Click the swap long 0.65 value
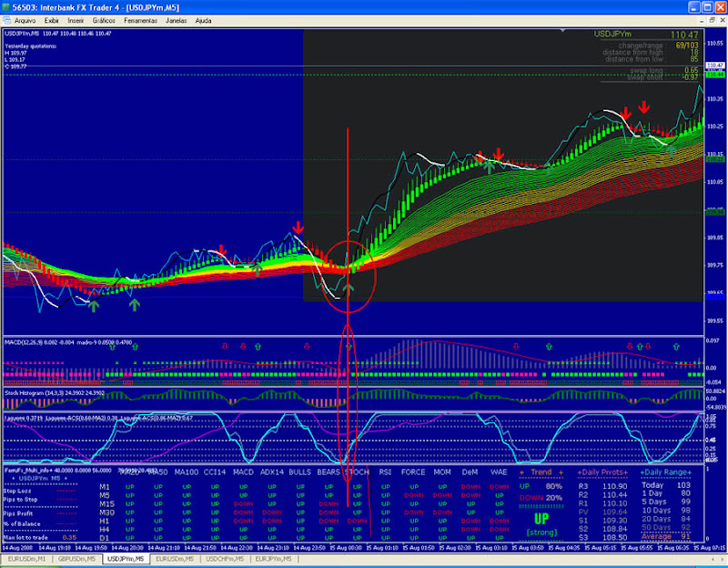Screen dimensions: 728x568 pos(692,70)
